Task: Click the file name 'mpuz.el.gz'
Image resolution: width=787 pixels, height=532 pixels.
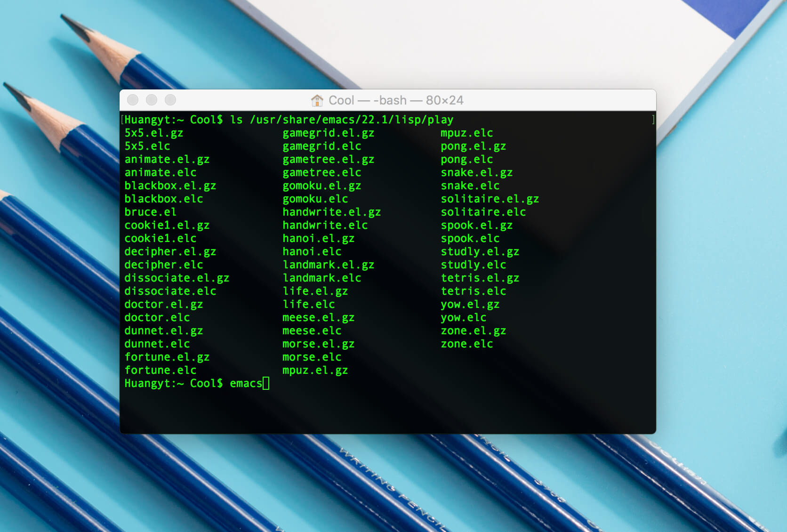Action: click(315, 370)
